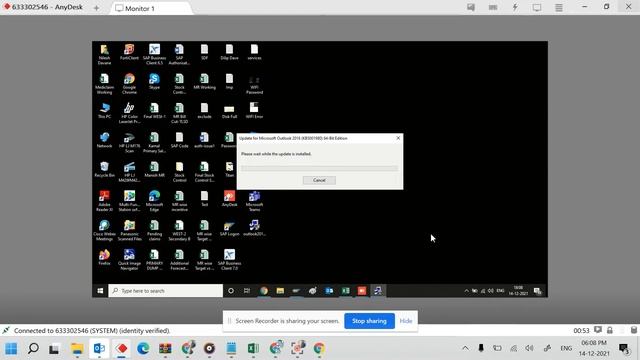Open Outlook on the remote taskbar
Viewport: 640px width, 360px height.
click(x=329, y=291)
